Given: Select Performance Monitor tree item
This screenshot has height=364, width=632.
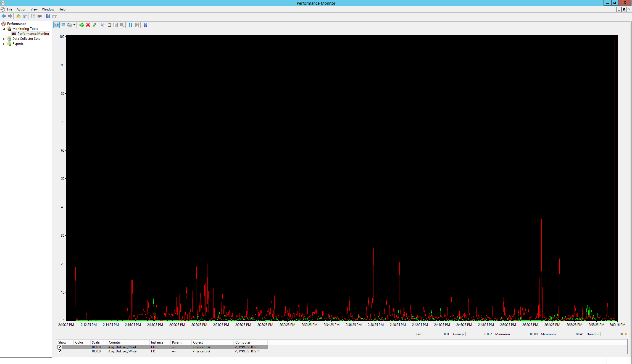Looking at the screenshot, I should [x=33, y=34].
